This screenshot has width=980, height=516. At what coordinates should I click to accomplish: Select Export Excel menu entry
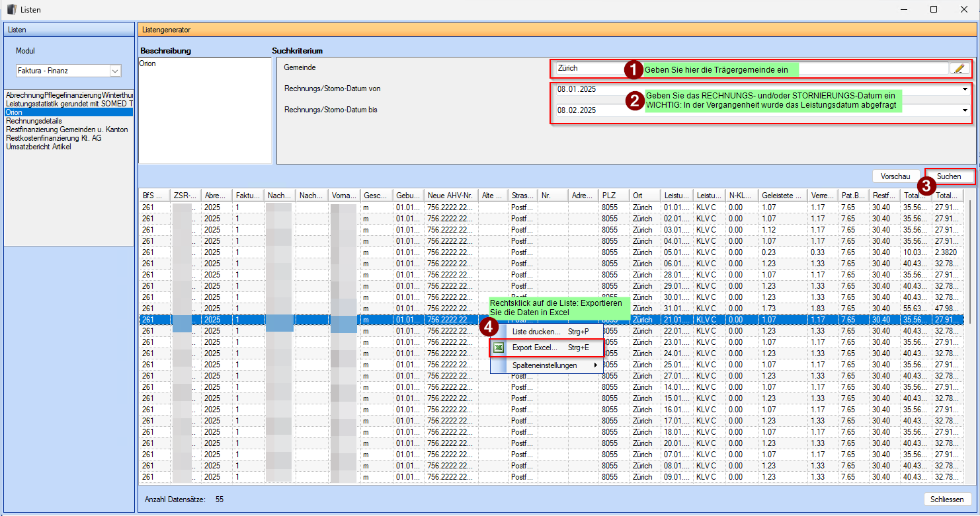click(x=535, y=348)
